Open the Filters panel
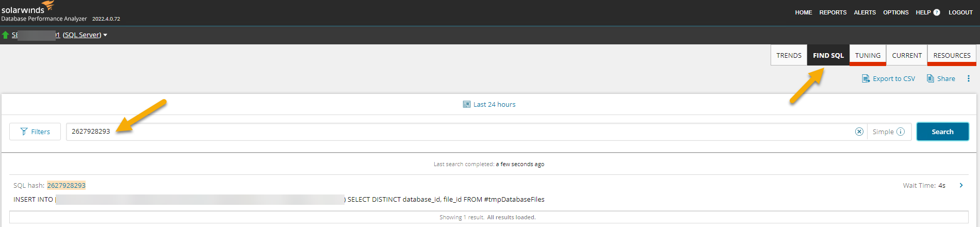 [x=35, y=132]
